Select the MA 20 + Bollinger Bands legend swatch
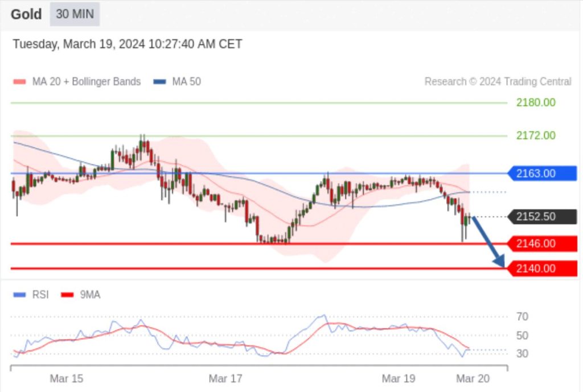 [x=19, y=82]
